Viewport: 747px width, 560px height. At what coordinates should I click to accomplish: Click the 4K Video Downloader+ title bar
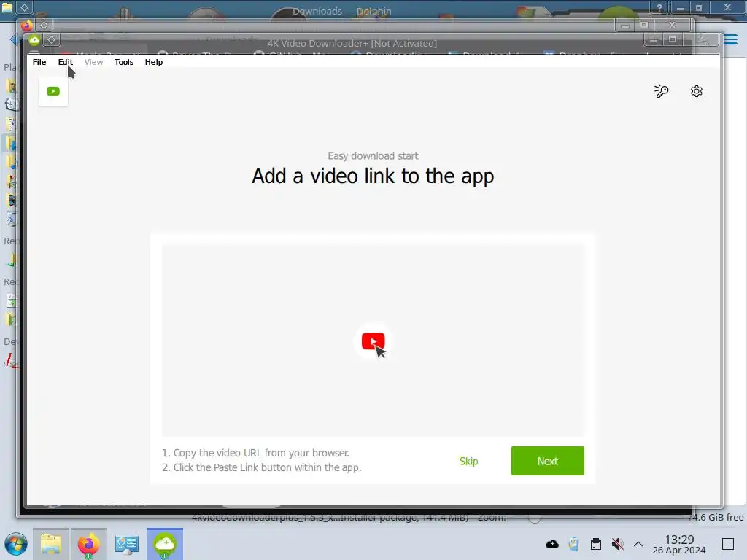pos(352,43)
